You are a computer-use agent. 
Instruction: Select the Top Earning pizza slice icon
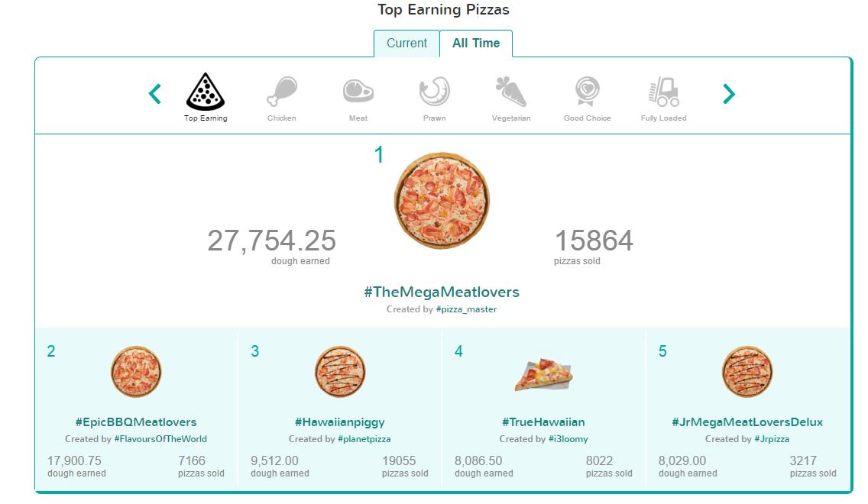point(206,92)
